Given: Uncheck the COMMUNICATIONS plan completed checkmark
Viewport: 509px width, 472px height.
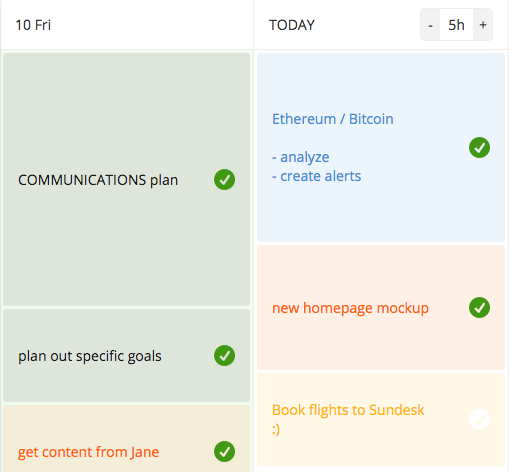Looking at the screenshot, I should coord(224,180).
